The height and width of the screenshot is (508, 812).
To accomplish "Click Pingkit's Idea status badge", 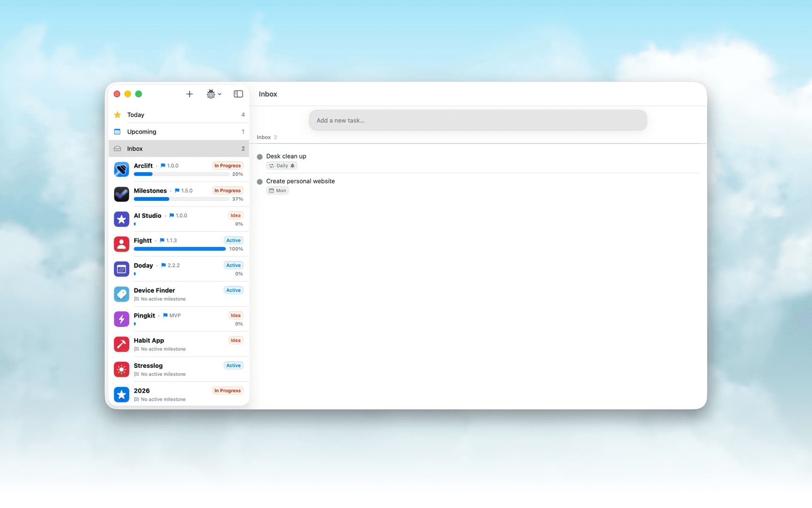I will click(x=235, y=316).
